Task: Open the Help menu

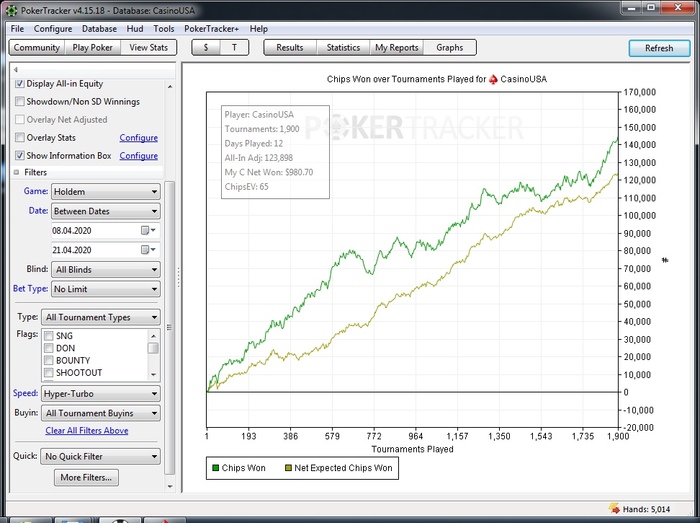Action: pyautogui.click(x=258, y=29)
